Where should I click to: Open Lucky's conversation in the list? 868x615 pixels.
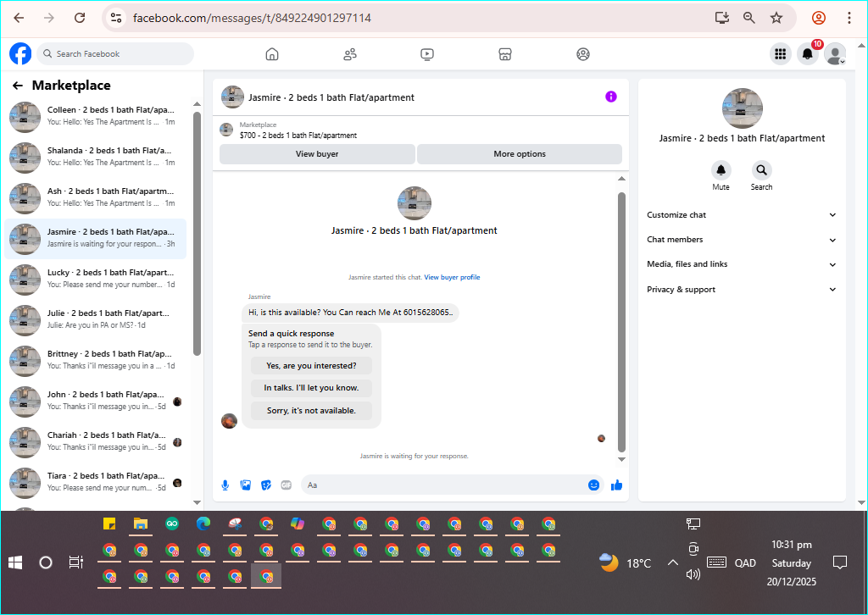95,280
